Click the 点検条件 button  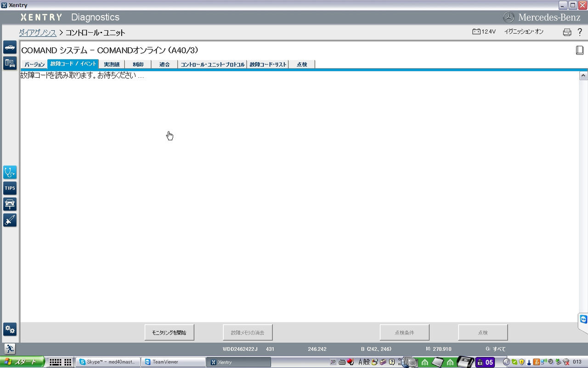(x=404, y=332)
